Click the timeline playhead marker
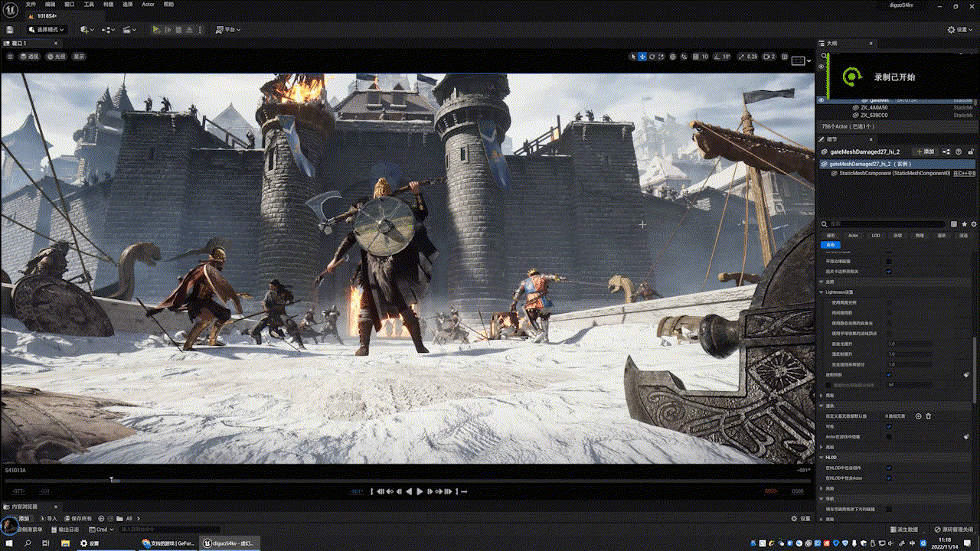980x551 pixels. coord(113,480)
